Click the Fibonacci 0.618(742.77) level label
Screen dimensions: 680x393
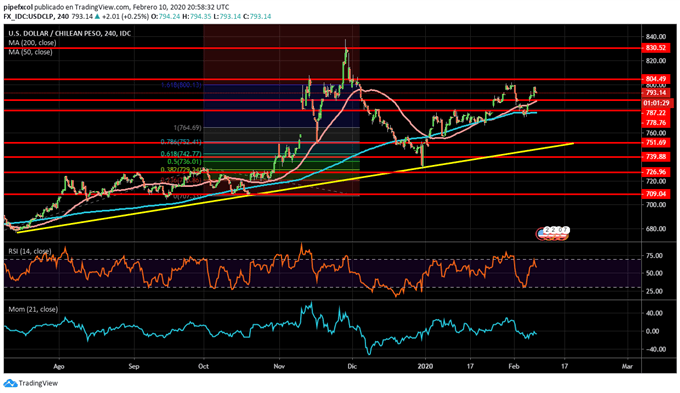(181, 154)
